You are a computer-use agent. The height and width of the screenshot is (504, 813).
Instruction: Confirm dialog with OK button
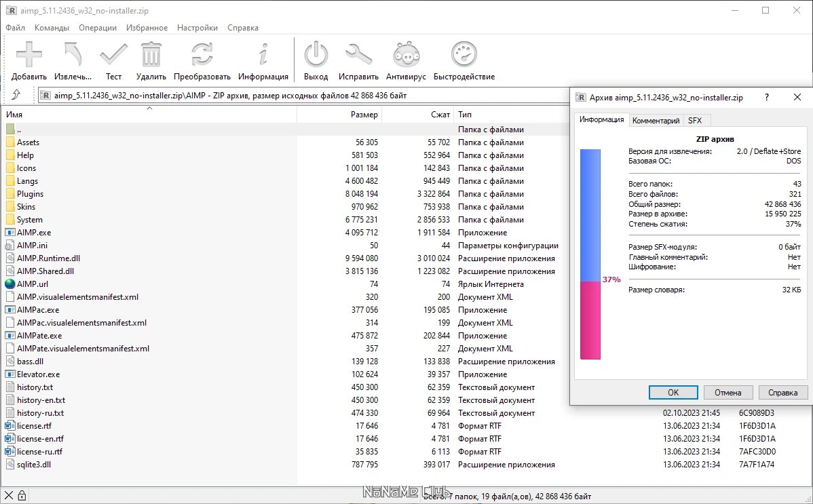(673, 393)
